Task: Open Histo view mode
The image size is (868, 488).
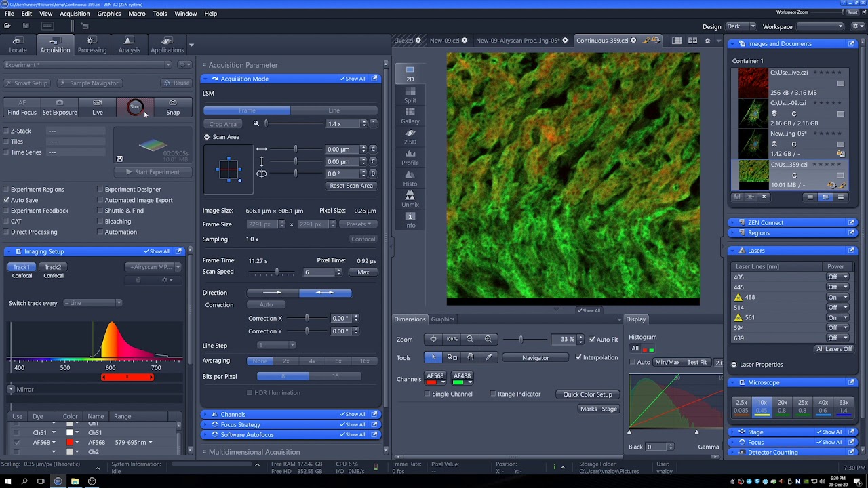Action: pyautogui.click(x=410, y=179)
